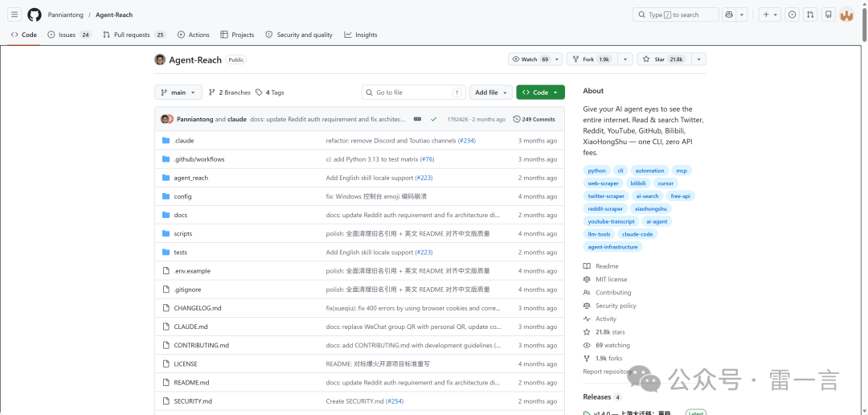Open the notifications inbox icon

(x=828, y=15)
